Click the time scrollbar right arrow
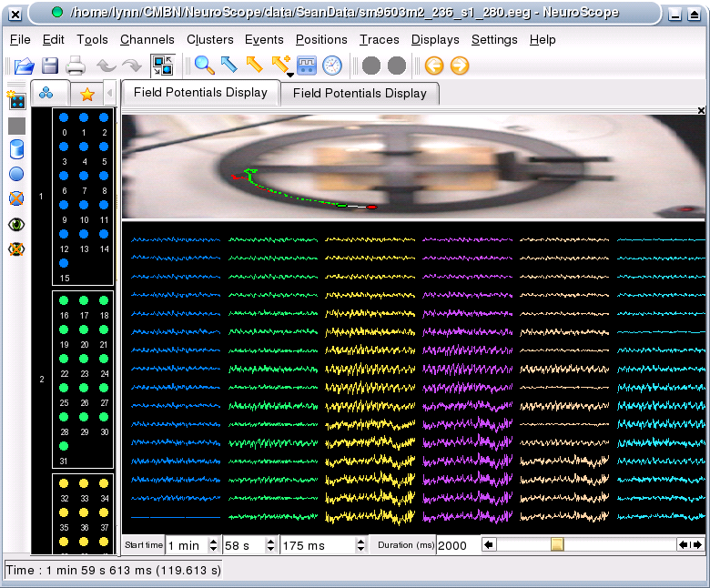Screen dimensions: 710x588 pyautogui.click(x=698, y=545)
